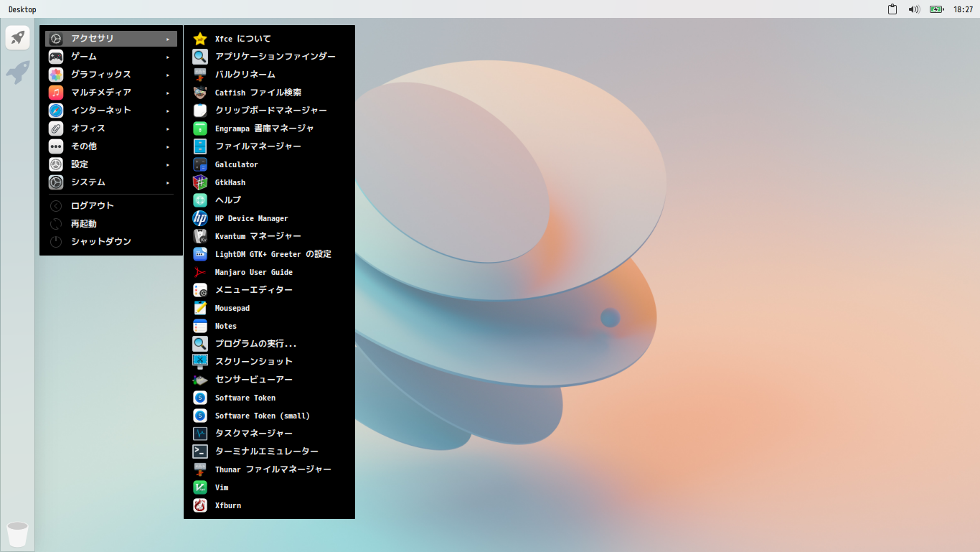The height and width of the screenshot is (552, 980).
Task: Expand the アクセサリ submenu arrow
Action: [168, 39]
